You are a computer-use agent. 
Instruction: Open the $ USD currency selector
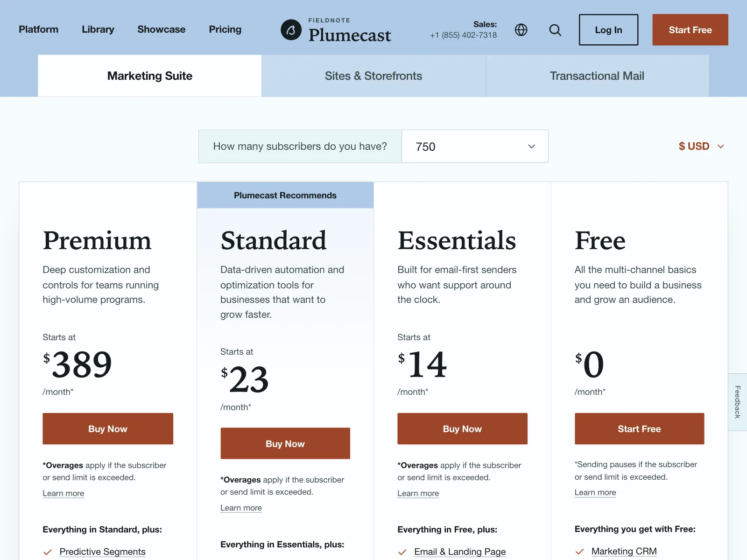pos(701,147)
